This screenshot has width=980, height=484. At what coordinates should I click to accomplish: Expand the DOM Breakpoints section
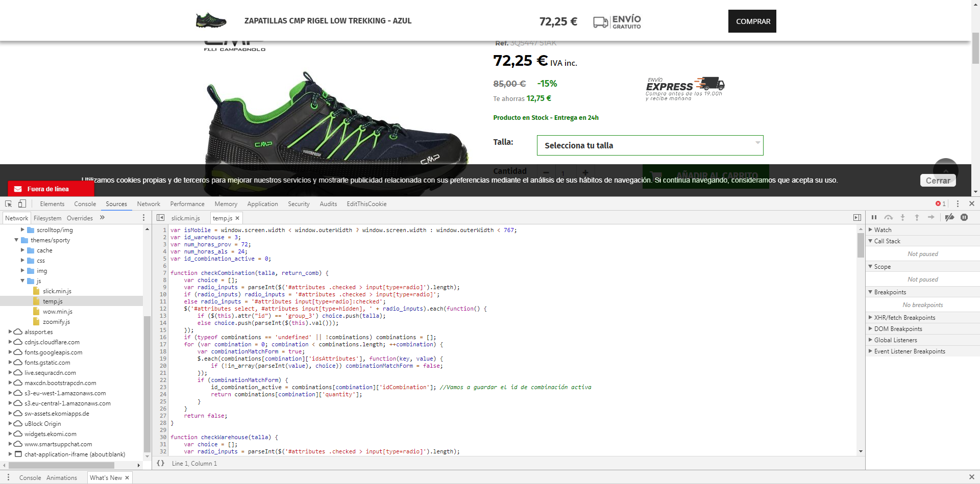pyautogui.click(x=871, y=329)
